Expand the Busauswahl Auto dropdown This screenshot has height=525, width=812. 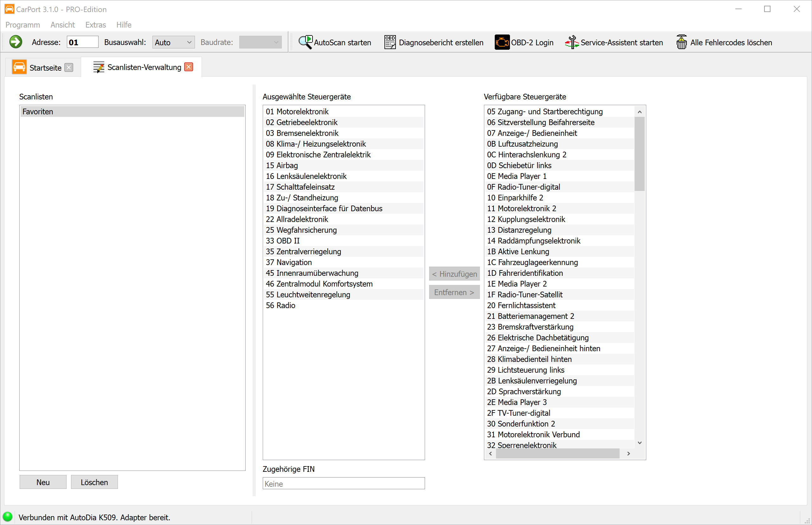click(173, 42)
